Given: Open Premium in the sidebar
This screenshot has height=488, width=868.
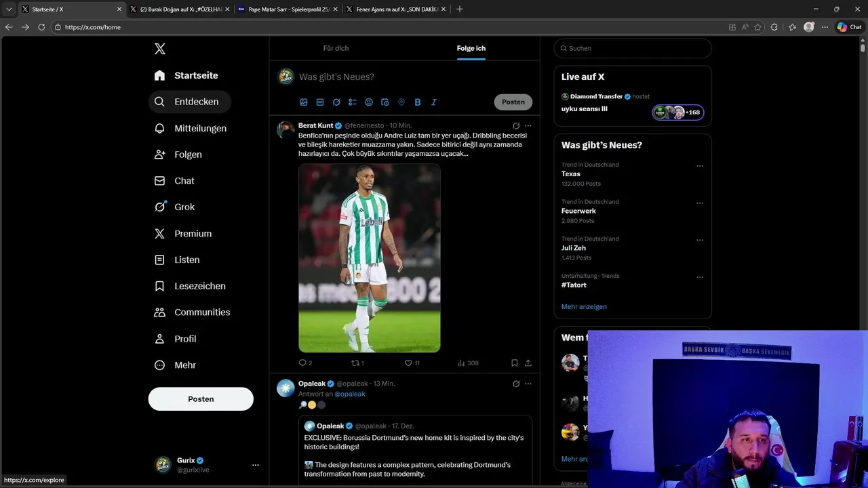Looking at the screenshot, I should [183, 234].
